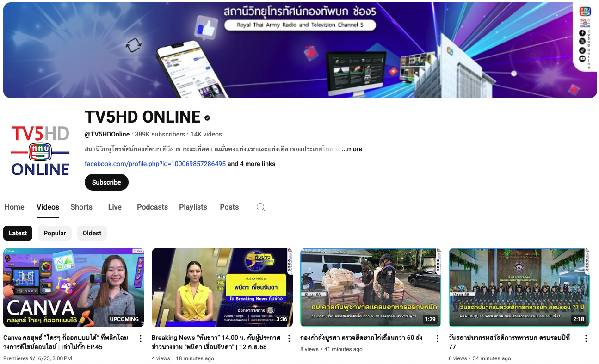Screen dimensions: 599x364
Task: Open channel search magnifier icon
Action: pos(261,207)
